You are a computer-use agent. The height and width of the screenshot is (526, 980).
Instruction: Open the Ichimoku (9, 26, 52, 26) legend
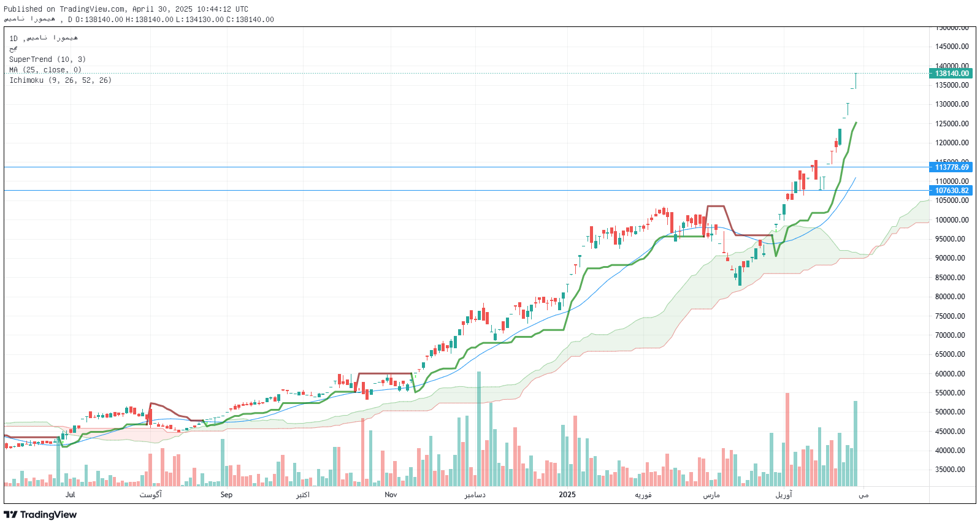tap(60, 80)
